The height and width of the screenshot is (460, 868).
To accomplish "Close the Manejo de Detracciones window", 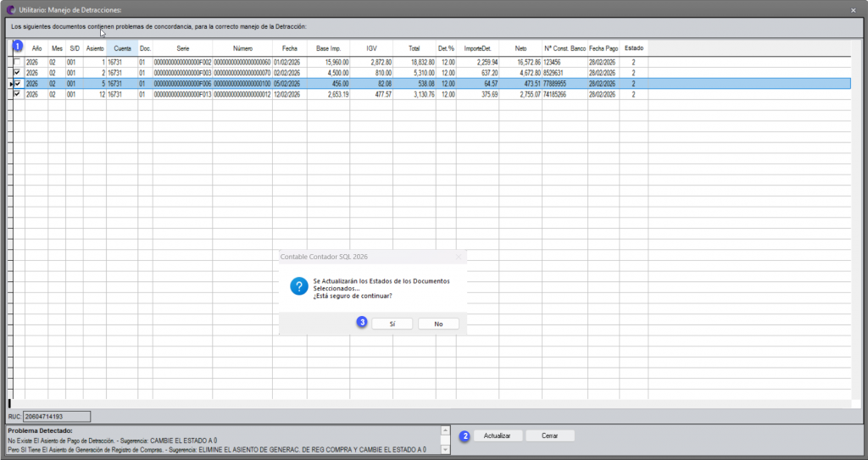I will pyautogui.click(x=853, y=10).
